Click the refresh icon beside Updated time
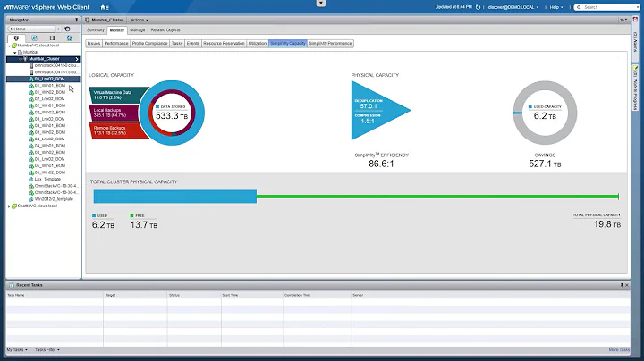 point(478,7)
